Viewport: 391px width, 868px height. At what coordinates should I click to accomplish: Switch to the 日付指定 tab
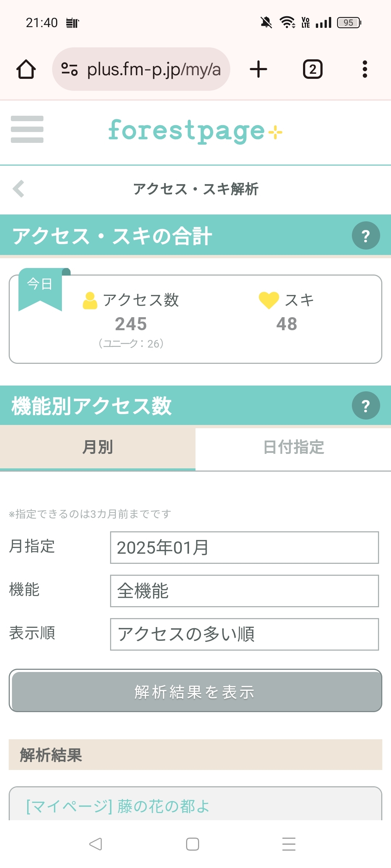pos(293,447)
